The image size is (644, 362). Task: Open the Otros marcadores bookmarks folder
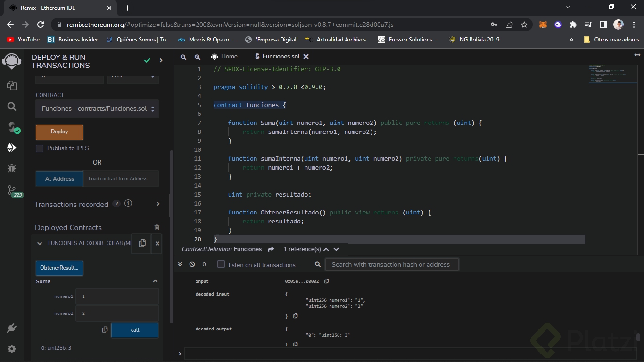coord(611,40)
